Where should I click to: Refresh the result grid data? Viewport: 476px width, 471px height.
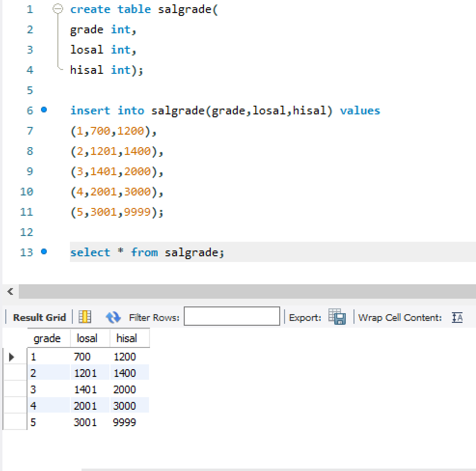[113, 317]
